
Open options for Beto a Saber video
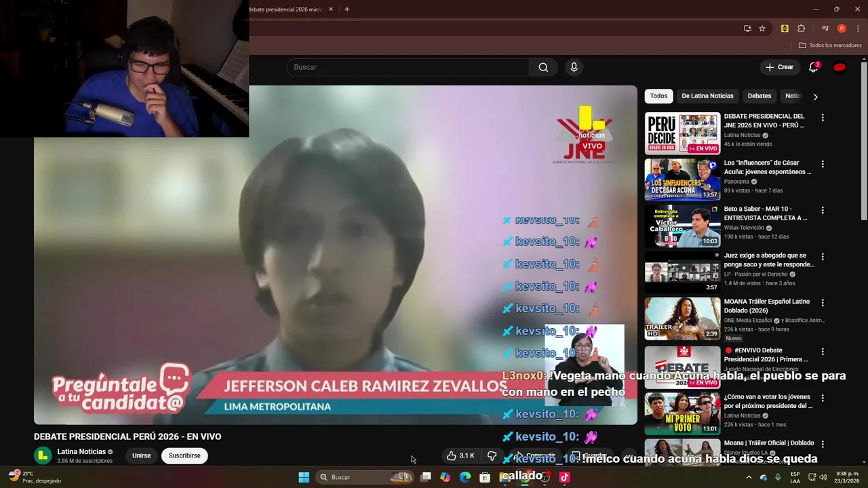pyautogui.click(x=823, y=210)
